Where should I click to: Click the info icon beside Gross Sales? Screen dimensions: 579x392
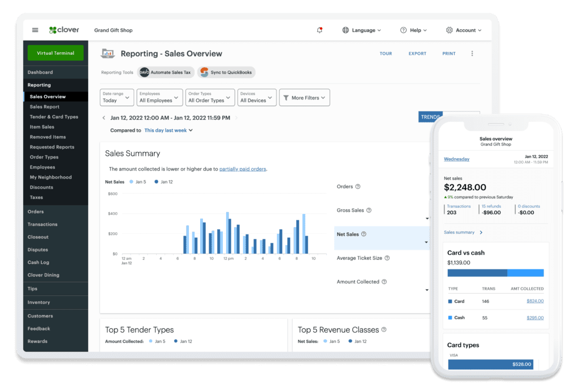[369, 210]
